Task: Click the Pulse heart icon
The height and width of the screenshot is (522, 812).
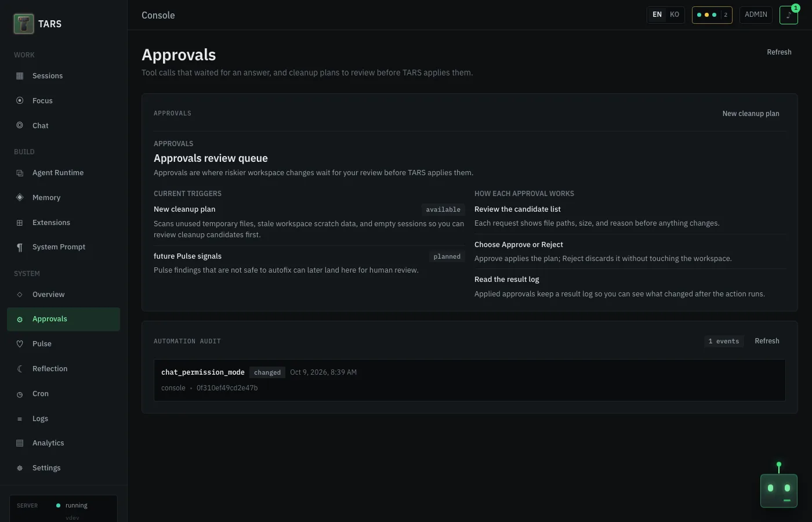Action: point(20,344)
